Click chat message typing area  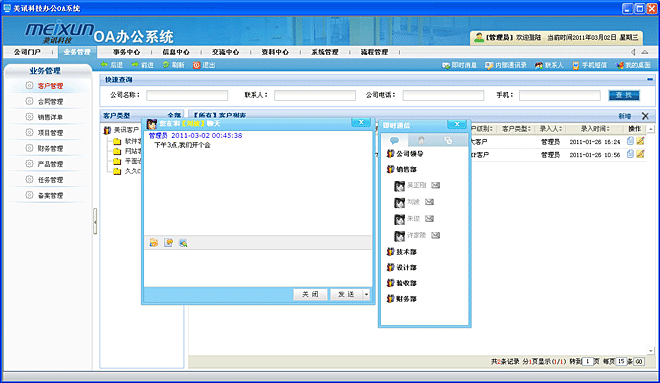coord(258,269)
